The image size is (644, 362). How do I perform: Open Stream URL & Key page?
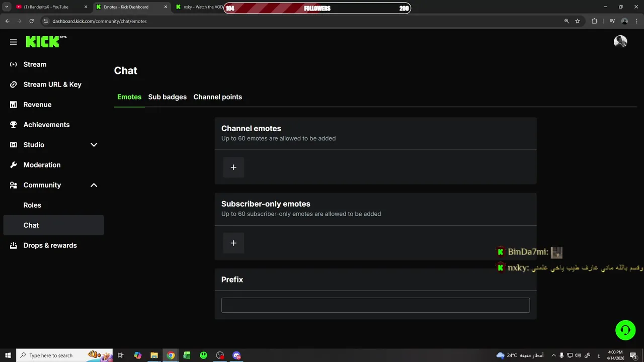(x=53, y=84)
